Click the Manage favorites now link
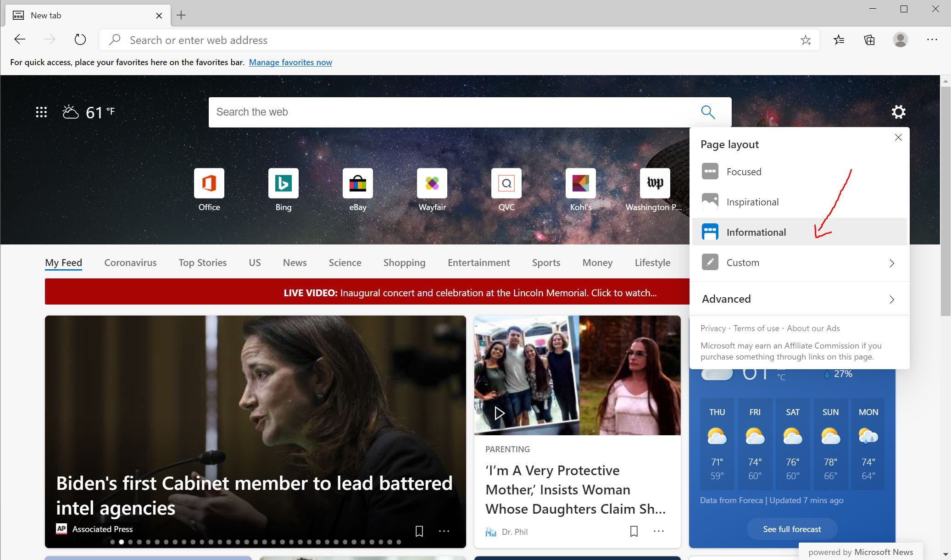Image resolution: width=951 pixels, height=560 pixels. (x=290, y=62)
